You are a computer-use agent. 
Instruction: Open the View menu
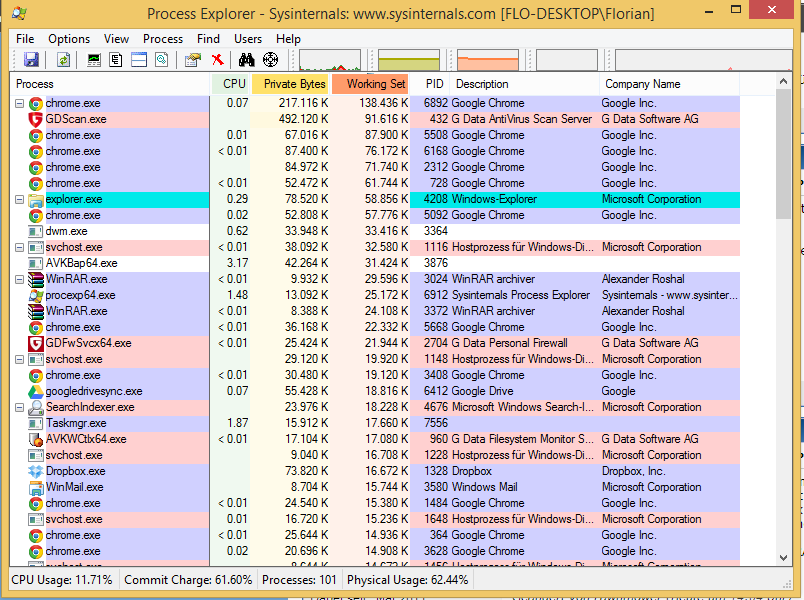pos(116,39)
